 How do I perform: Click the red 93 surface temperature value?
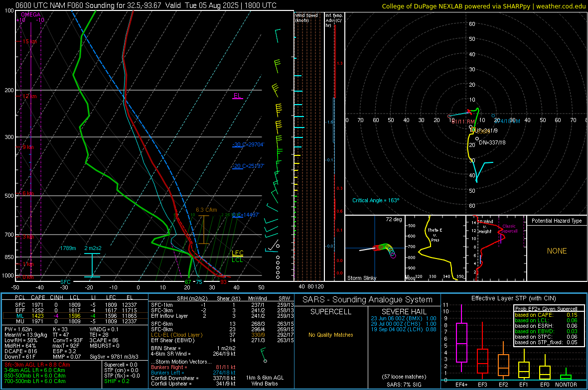click(x=224, y=282)
